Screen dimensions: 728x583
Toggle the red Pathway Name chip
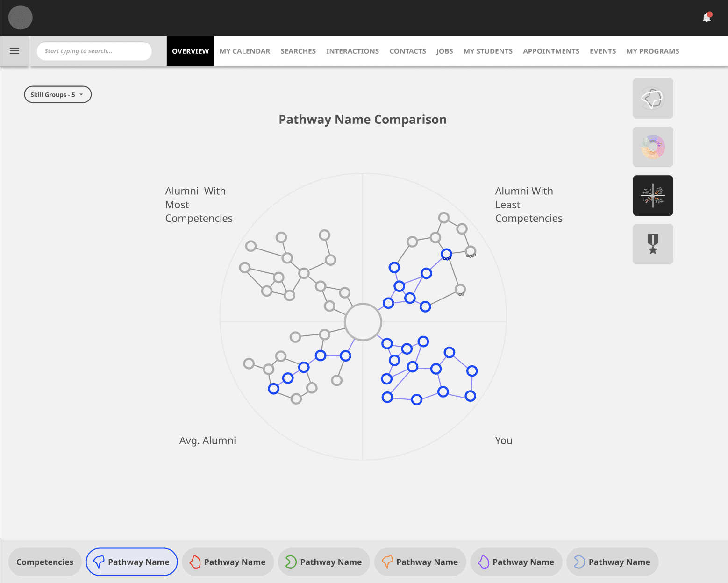tap(228, 562)
